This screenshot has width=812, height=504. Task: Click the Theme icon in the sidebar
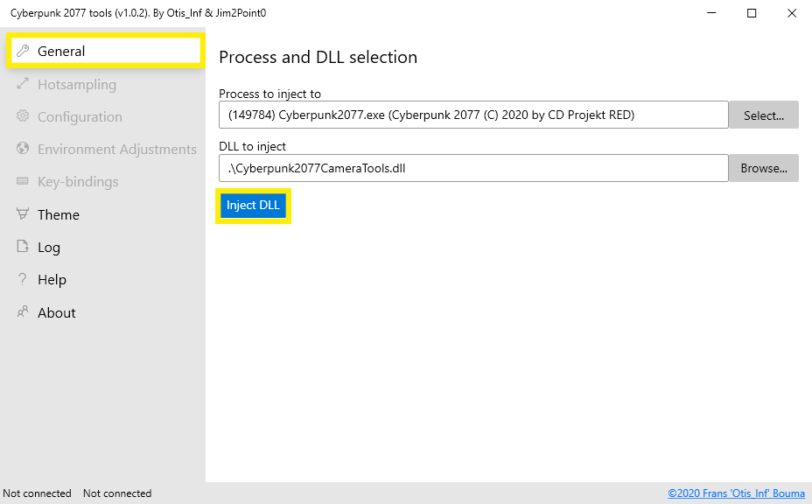click(x=23, y=215)
